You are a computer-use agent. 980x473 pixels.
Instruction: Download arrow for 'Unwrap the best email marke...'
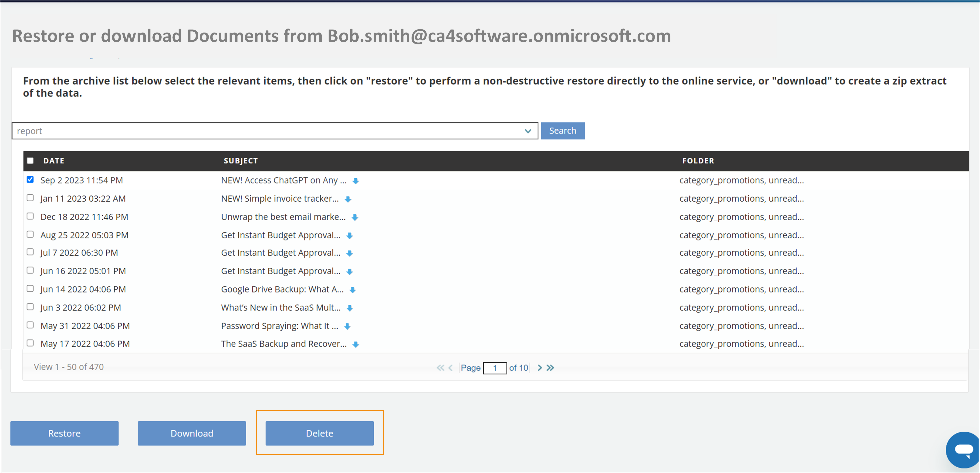pyautogui.click(x=355, y=218)
